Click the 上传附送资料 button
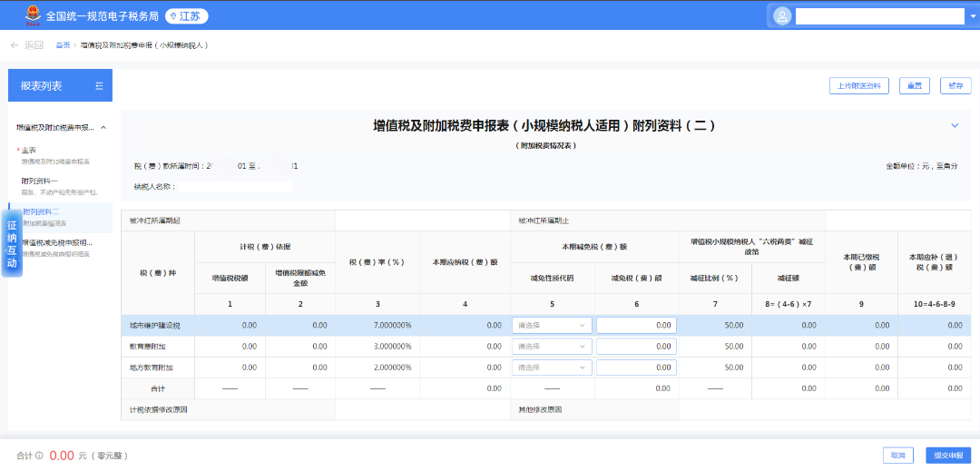Screen dimensions: 980x471 point(858,86)
